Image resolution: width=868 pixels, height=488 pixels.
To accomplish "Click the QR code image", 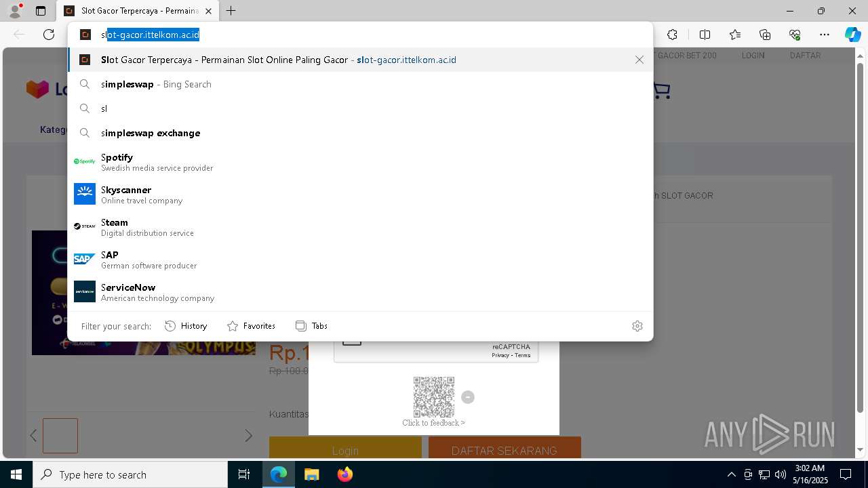I will pyautogui.click(x=434, y=397).
